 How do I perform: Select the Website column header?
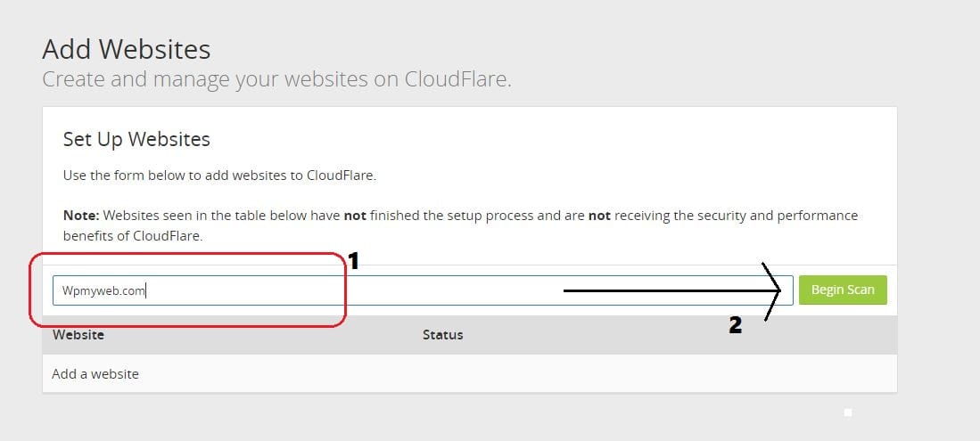coord(78,335)
